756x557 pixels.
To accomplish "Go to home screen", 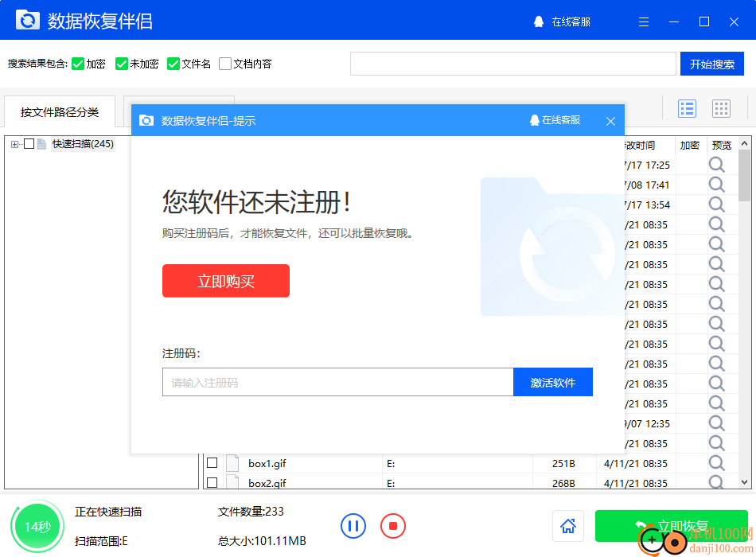I will (568, 526).
